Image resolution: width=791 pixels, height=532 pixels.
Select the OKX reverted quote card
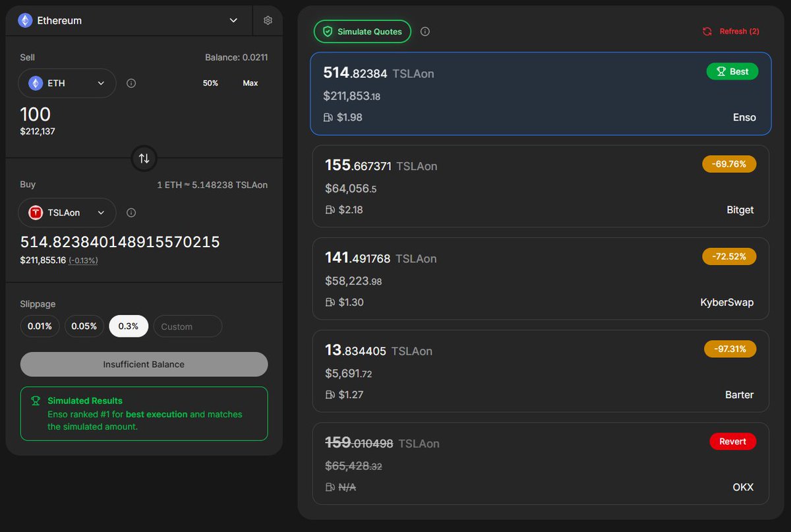541,463
